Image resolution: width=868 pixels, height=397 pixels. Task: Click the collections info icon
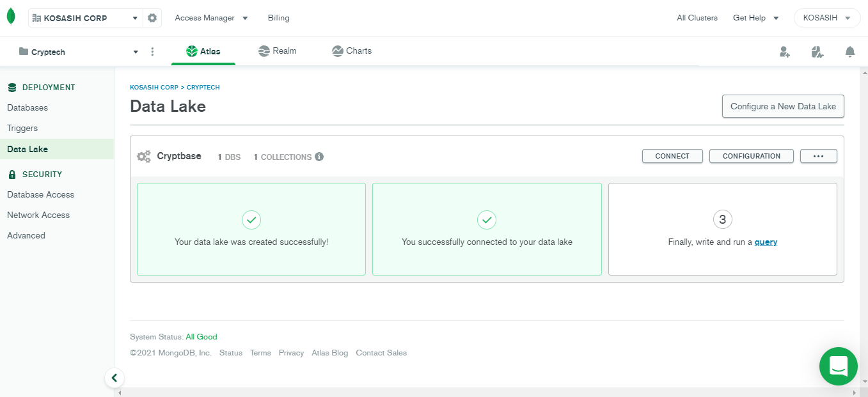(x=319, y=157)
